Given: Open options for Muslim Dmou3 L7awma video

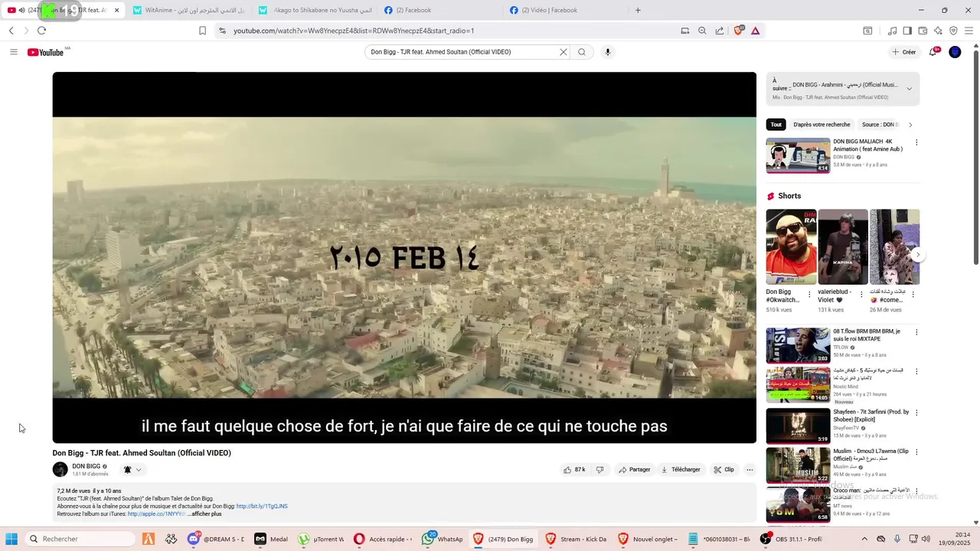Looking at the screenshot, I should (x=916, y=452).
